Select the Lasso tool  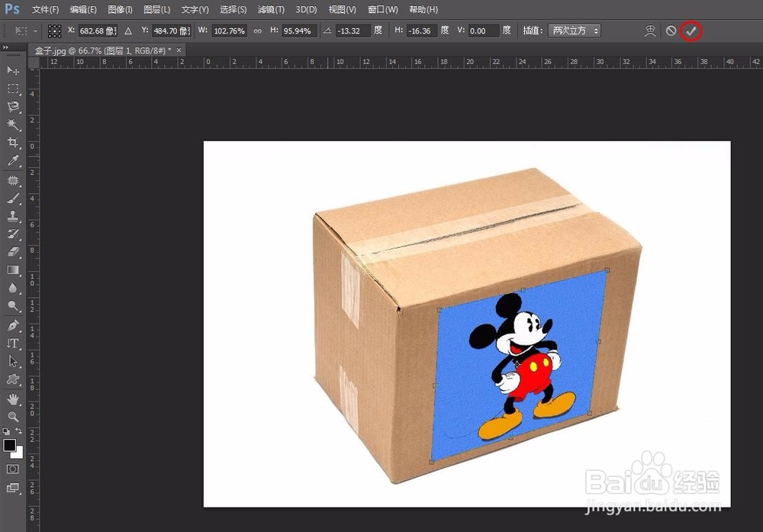tap(13, 107)
